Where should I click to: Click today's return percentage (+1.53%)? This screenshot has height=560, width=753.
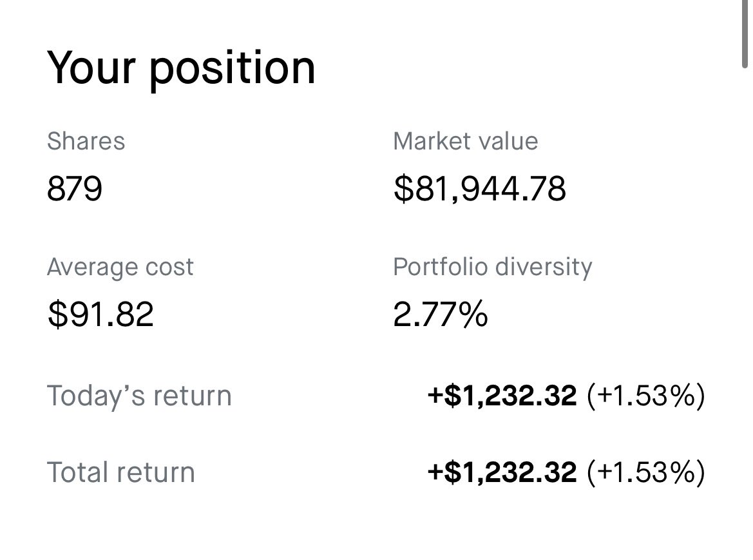646,396
